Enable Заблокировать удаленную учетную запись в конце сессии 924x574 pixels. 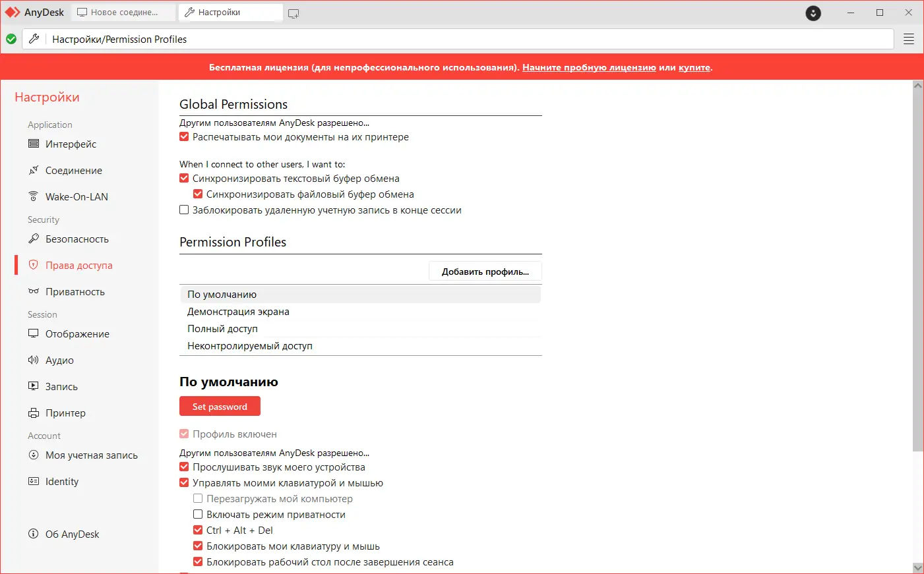pyautogui.click(x=184, y=210)
